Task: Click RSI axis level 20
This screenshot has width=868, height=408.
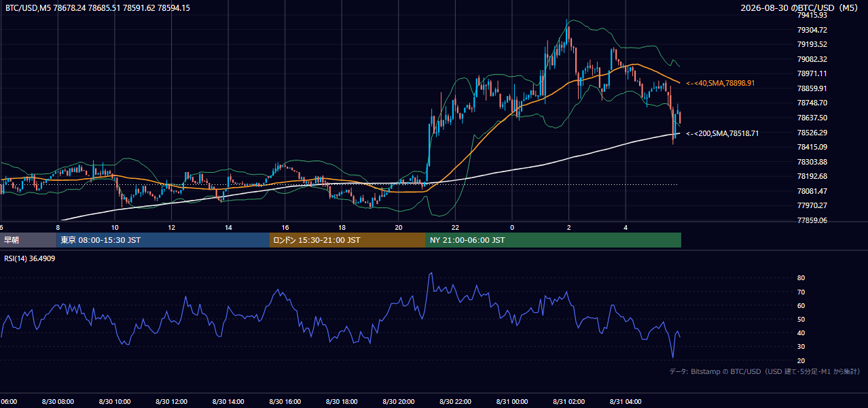Action: point(801,360)
